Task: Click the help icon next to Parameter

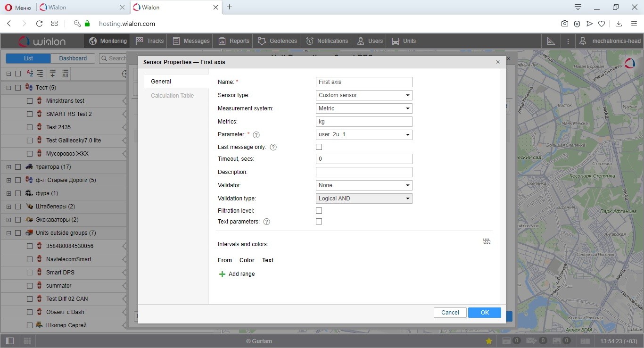Action: pyautogui.click(x=256, y=135)
